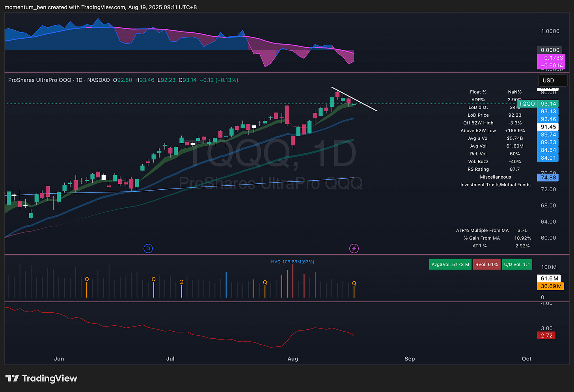Click the blue 84.01 price label
This screenshot has height=392, width=574.
coord(548,158)
